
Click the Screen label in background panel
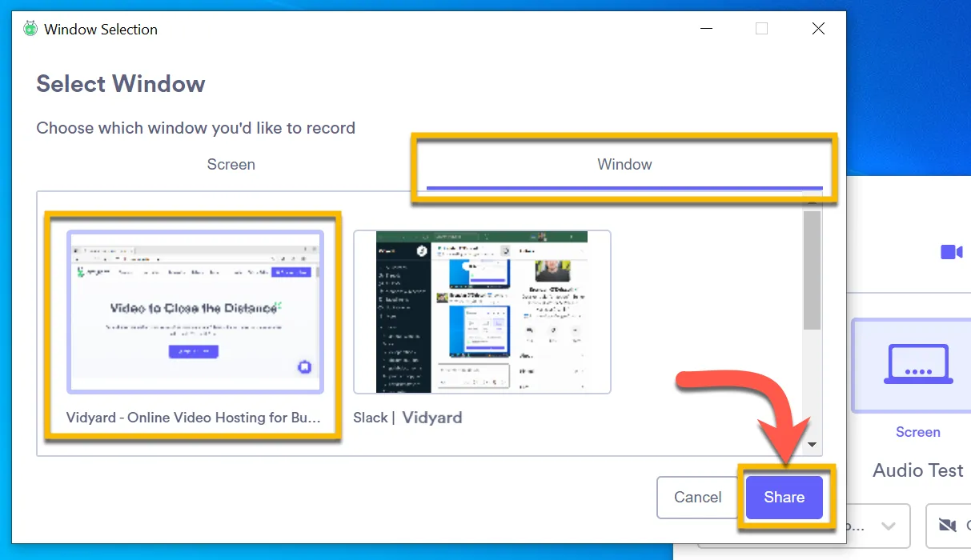(918, 432)
